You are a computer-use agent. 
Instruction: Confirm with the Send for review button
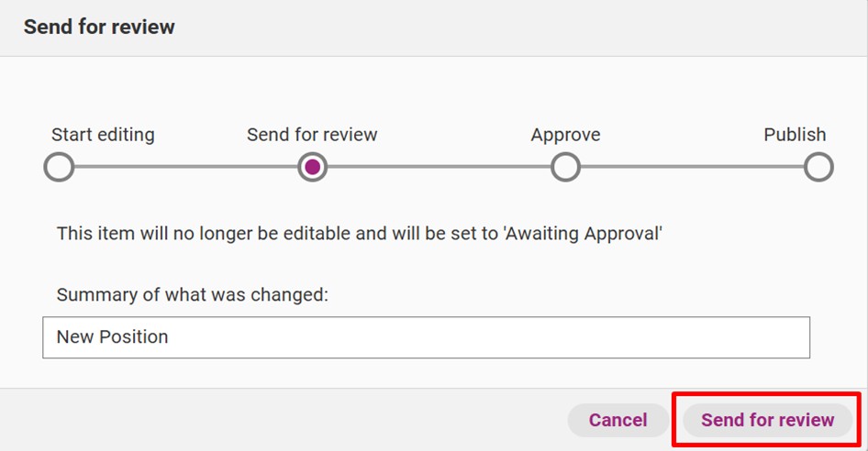pyautogui.click(x=767, y=420)
